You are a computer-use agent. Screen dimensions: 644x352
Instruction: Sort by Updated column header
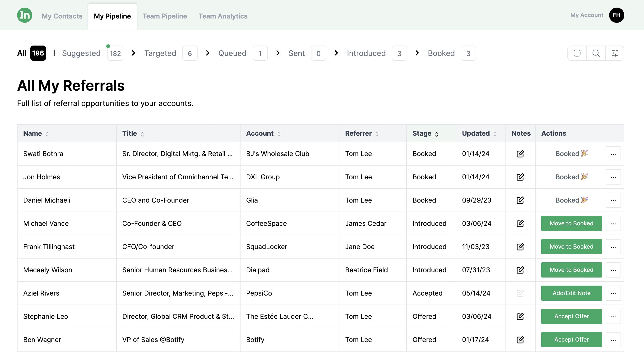click(479, 134)
